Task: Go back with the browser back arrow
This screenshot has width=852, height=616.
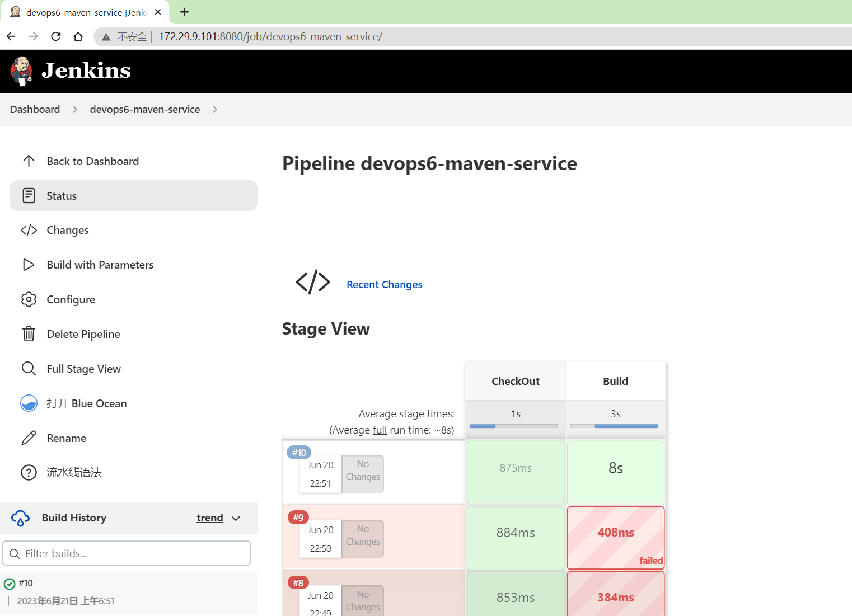Action: point(11,36)
